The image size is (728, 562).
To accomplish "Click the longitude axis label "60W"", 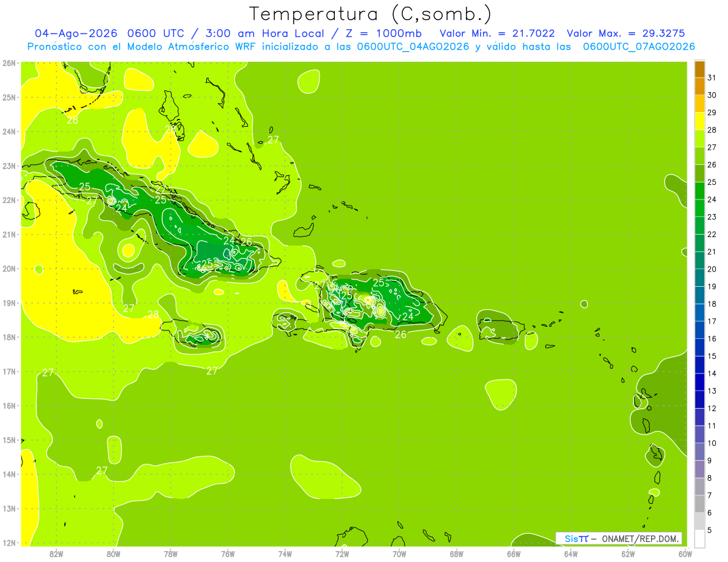I will (x=685, y=554).
